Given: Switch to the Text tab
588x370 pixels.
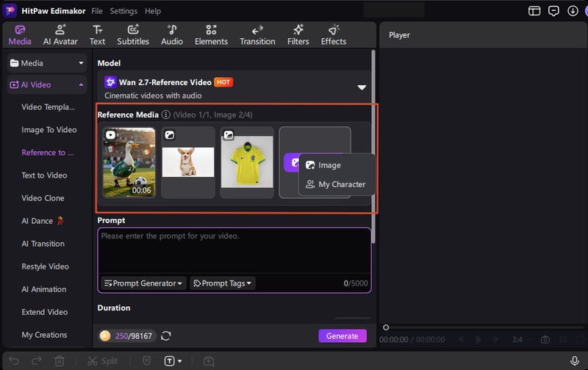Looking at the screenshot, I should [97, 35].
